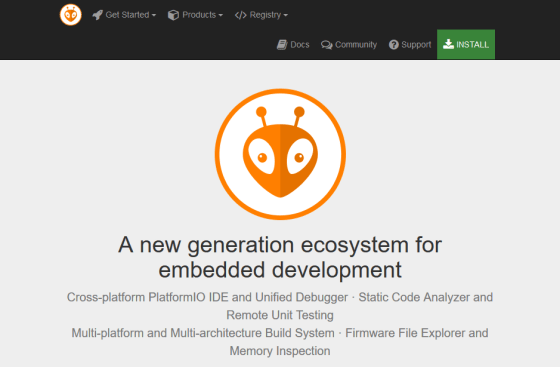The height and width of the screenshot is (367, 560).
Task: Expand the Get Started dropdown caret
Action: (x=154, y=15)
